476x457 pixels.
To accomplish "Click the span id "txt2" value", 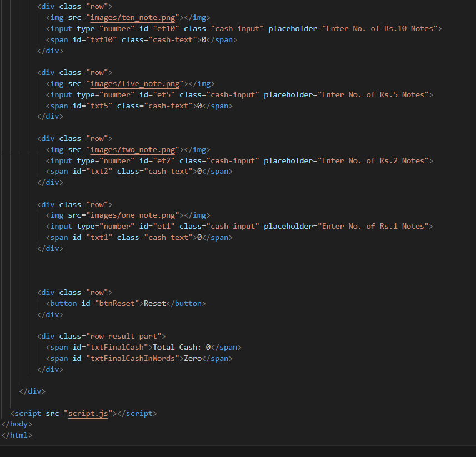I will coord(99,172).
